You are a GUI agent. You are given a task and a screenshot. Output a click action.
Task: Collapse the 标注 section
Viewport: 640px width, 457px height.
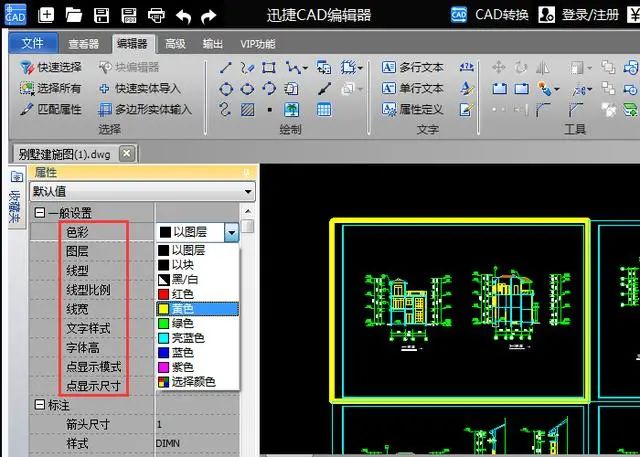click(x=40, y=405)
